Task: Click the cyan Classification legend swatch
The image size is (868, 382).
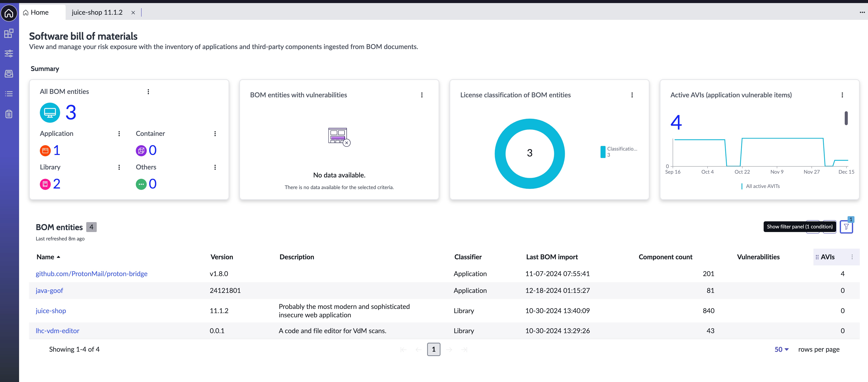Action: tap(603, 152)
